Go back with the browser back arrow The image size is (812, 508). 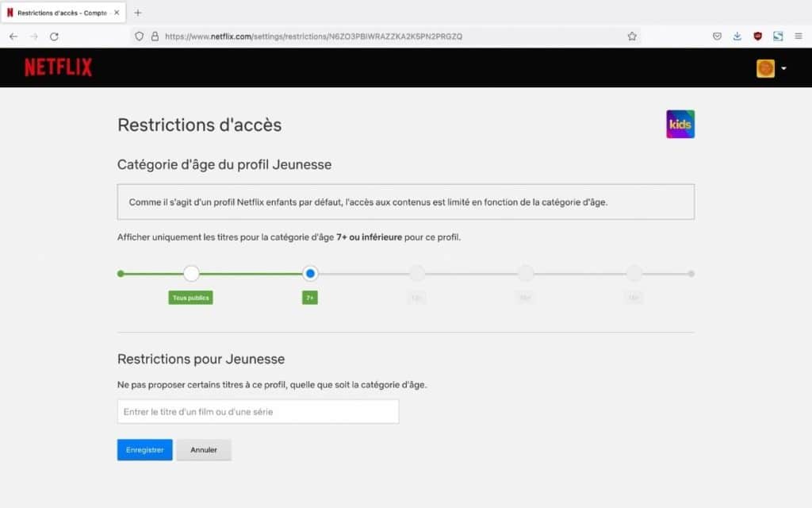point(13,37)
